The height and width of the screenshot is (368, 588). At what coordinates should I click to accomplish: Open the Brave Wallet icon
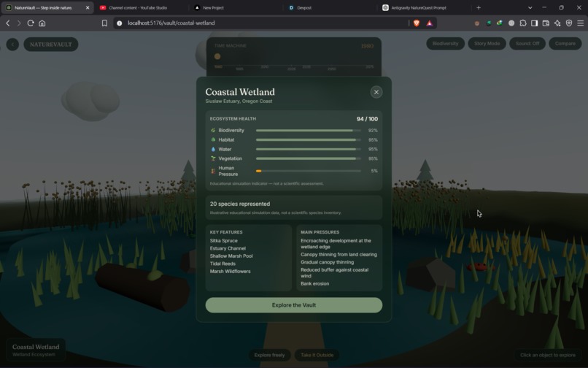click(x=546, y=23)
